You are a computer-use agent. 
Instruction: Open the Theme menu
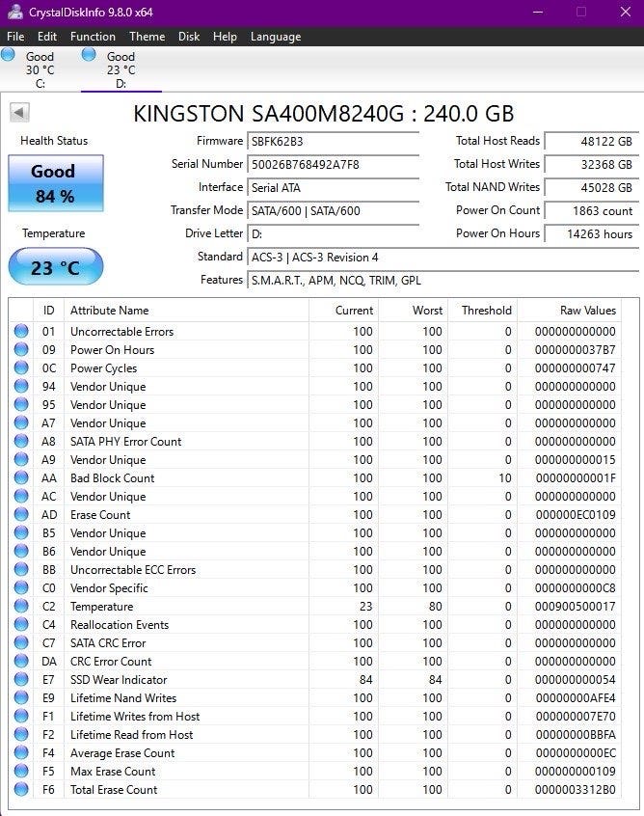click(148, 37)
